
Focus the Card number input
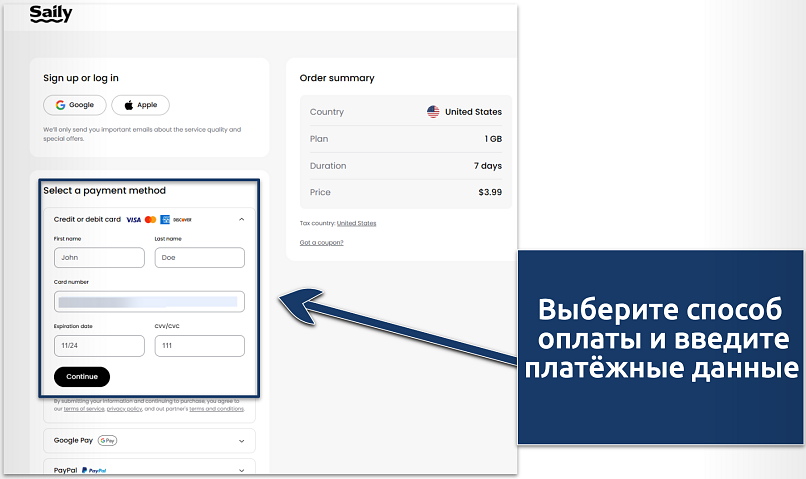(149, 301)
